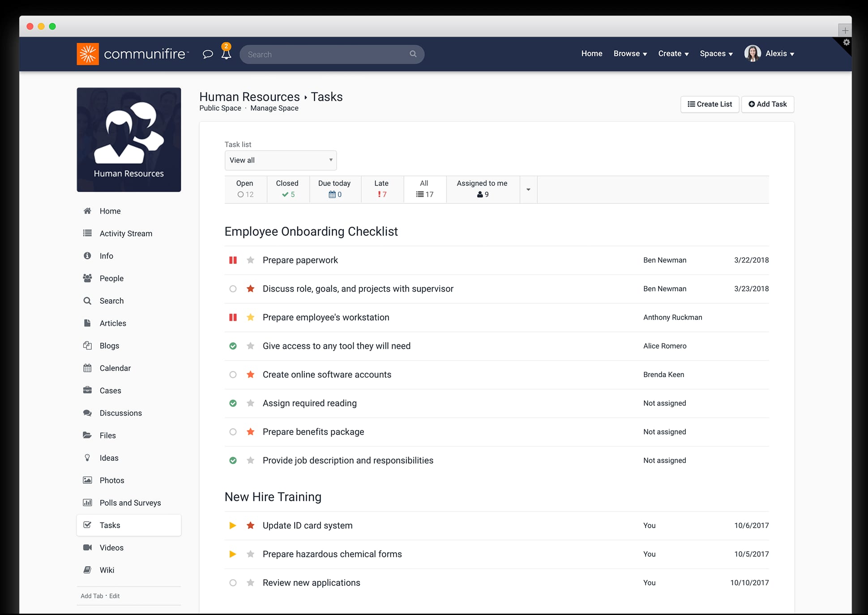Image resolution: width=868 pixels, height=615 pixels.
Task: Open the notifications bell icon
Action: (226, 54)
